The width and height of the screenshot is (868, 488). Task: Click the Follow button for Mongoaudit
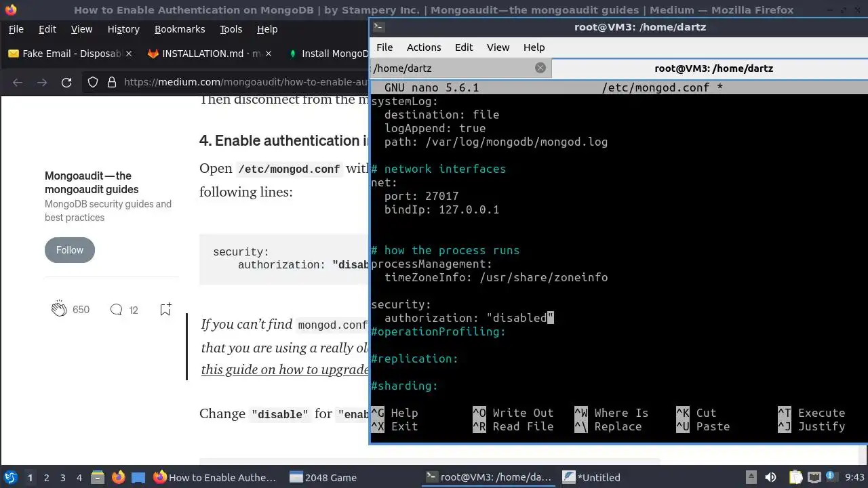70,250
